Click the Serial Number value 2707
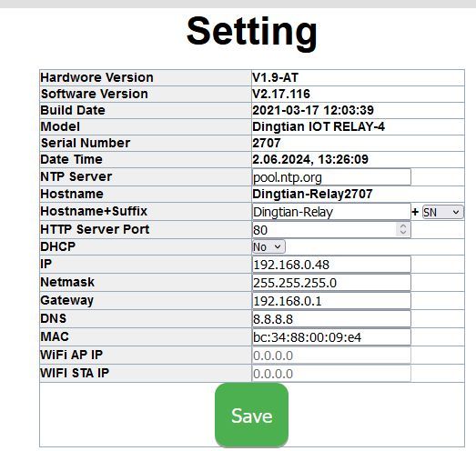The width and height of the screenshot is (476, 451). (267, 143)
